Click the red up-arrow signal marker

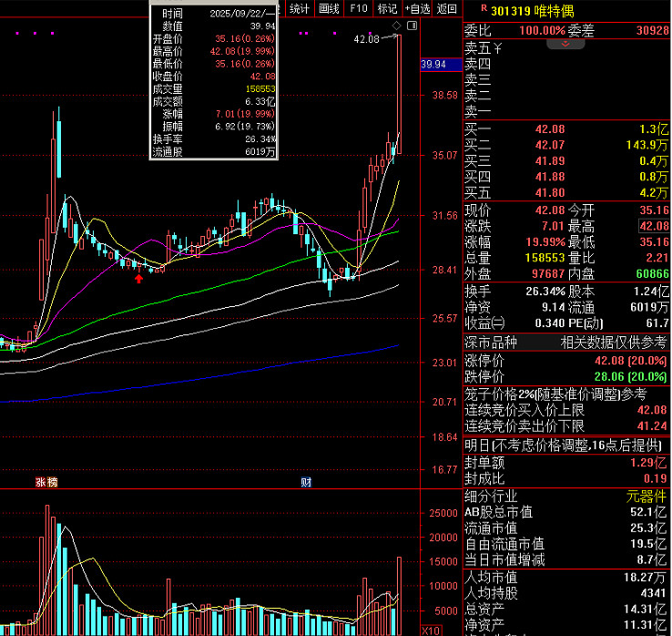(x=138, y=278)
